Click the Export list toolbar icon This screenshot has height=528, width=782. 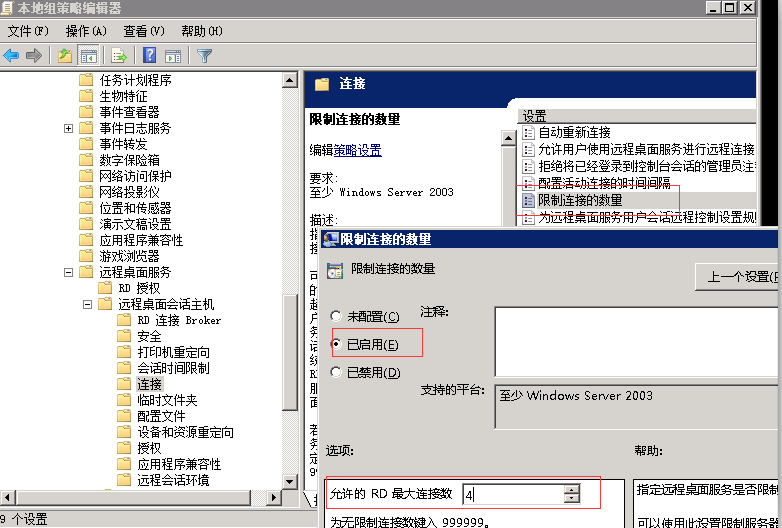click(119, 56)
